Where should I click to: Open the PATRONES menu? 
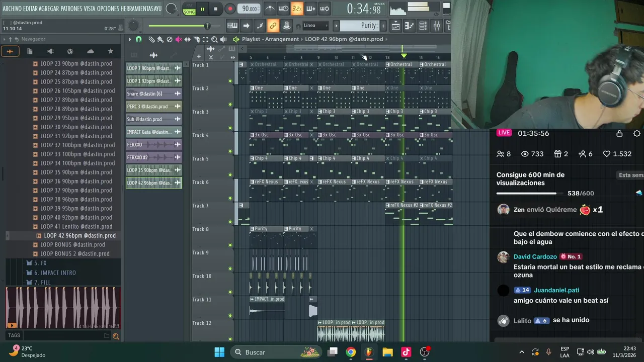tap(71, 9)
